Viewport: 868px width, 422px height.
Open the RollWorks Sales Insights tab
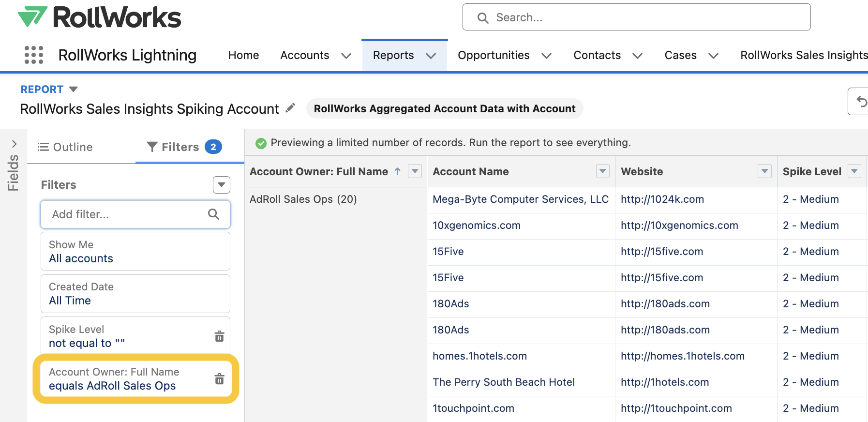point(804,55)
